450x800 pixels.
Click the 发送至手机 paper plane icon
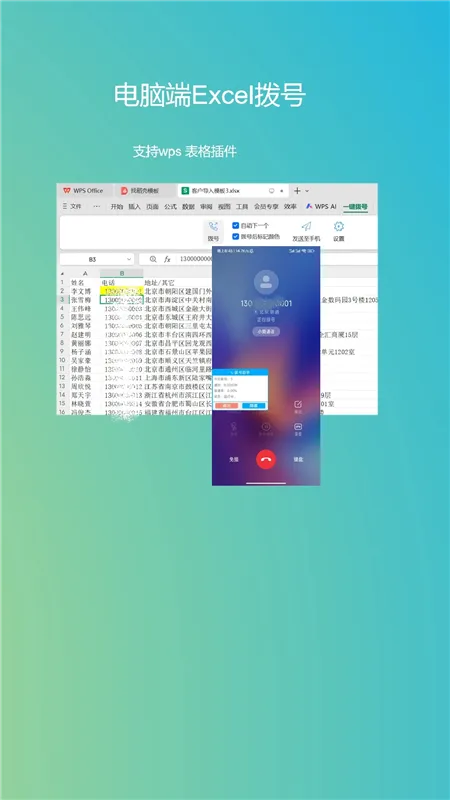click(306, 227)
